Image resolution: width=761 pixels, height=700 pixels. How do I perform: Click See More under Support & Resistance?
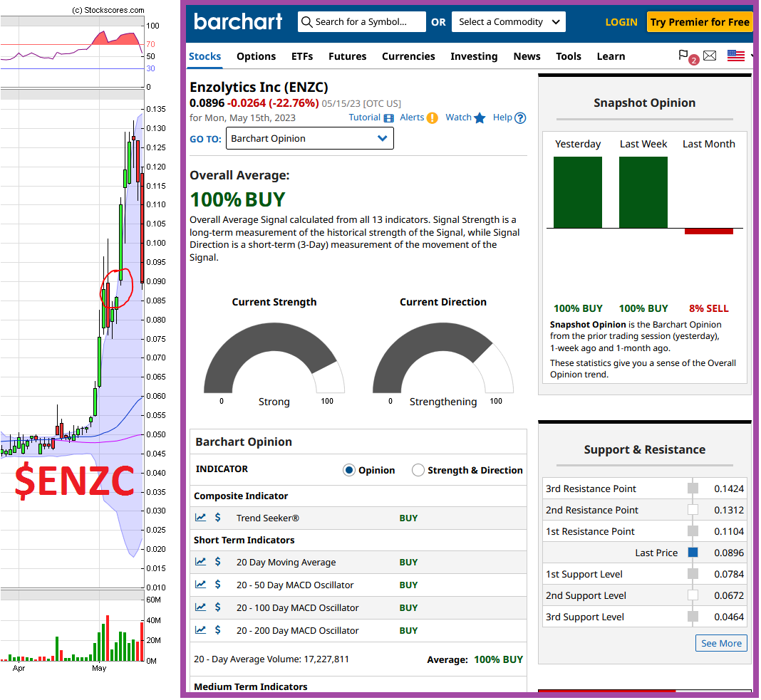(721, 643)
